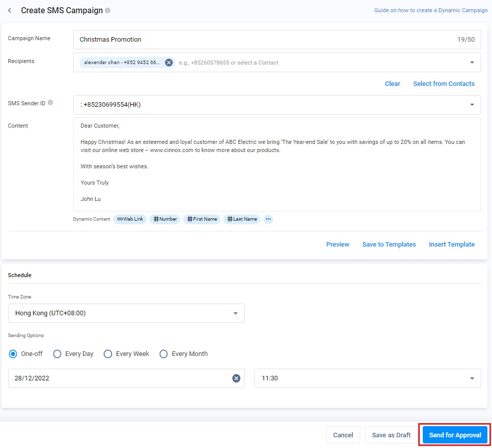Image resolution: width=492 pixels, height=448 pixels.
Task: Click the Schedule section heading
Action: pyautogui.click(x=19, y=275)
